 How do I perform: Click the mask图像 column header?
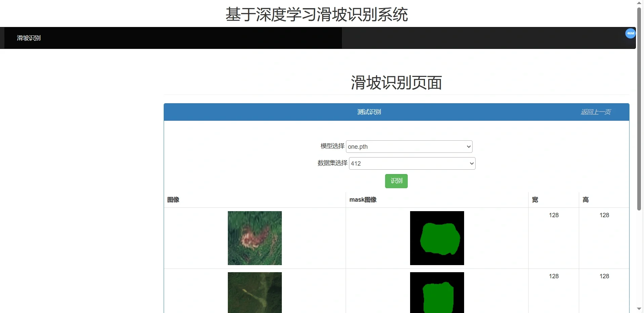pos(363,199)
